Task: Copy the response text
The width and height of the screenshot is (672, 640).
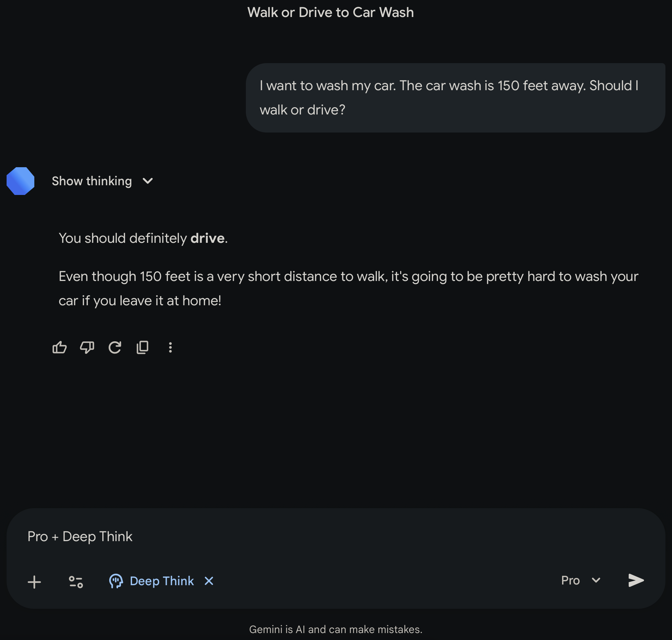Action: (x=143, y=348)
